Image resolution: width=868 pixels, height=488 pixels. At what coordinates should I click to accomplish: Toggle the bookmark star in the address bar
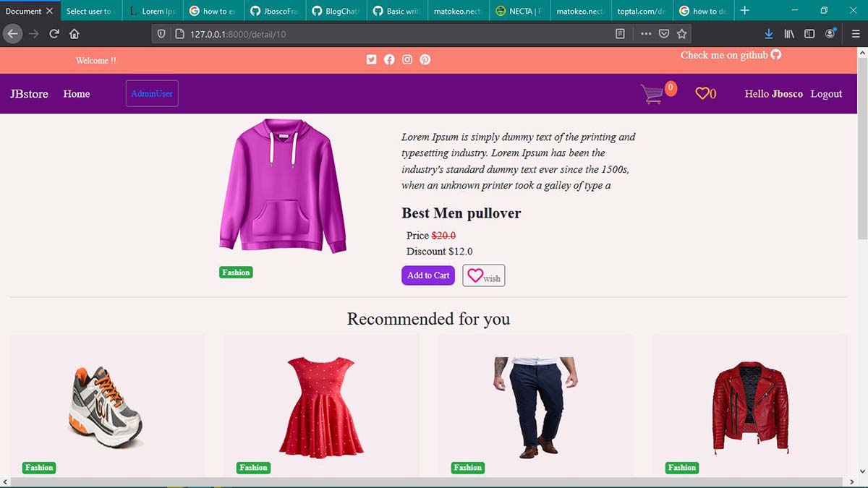click(x=681, y=33)
